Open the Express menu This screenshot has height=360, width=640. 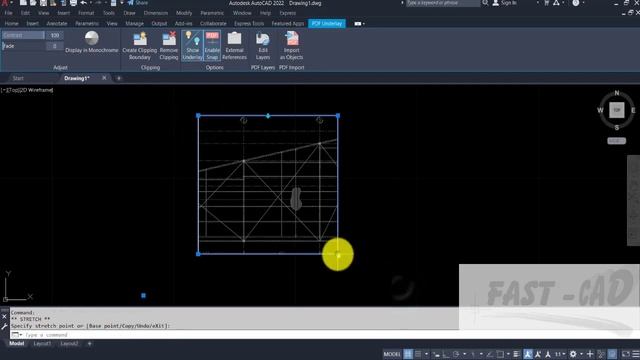pyautogui.click(x=288, y=13)
